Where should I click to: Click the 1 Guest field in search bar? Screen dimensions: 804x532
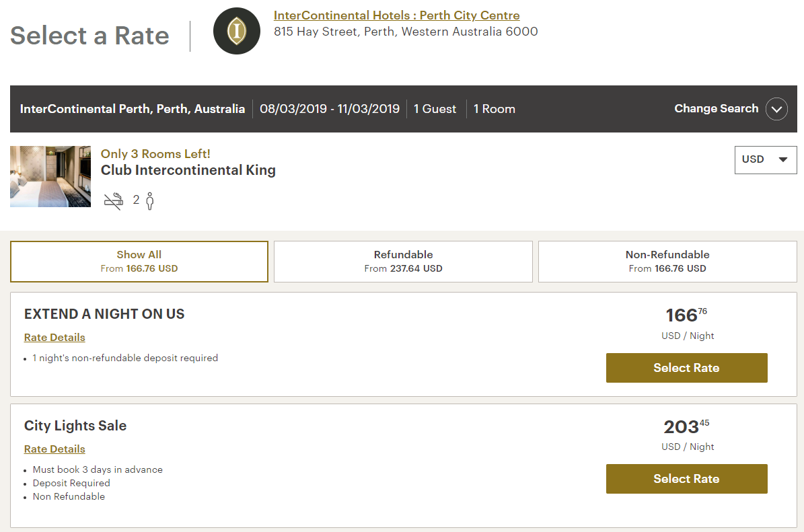(435, 109)
